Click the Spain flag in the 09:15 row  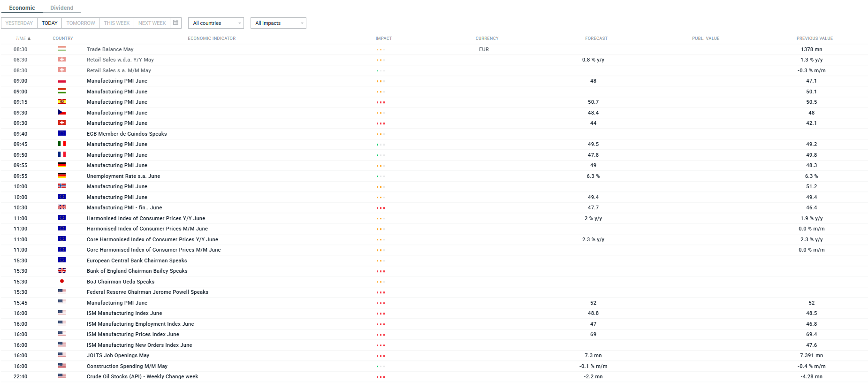62,102
